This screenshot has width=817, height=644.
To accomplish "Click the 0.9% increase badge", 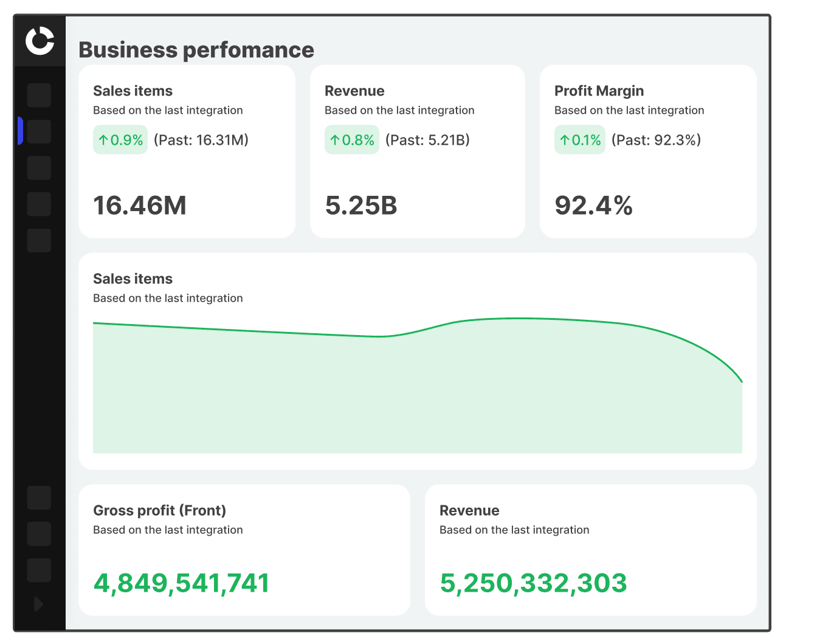I will (x=120, y=140).
